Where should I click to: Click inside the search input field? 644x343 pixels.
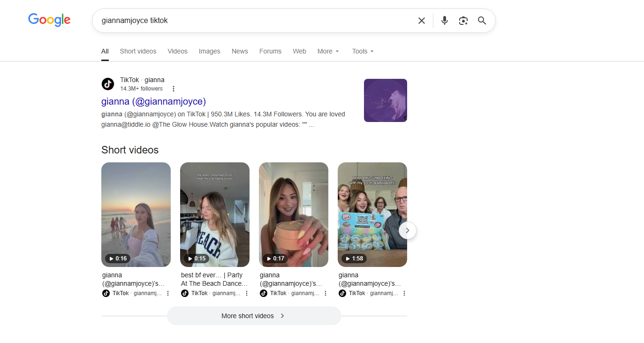(258, 20)
